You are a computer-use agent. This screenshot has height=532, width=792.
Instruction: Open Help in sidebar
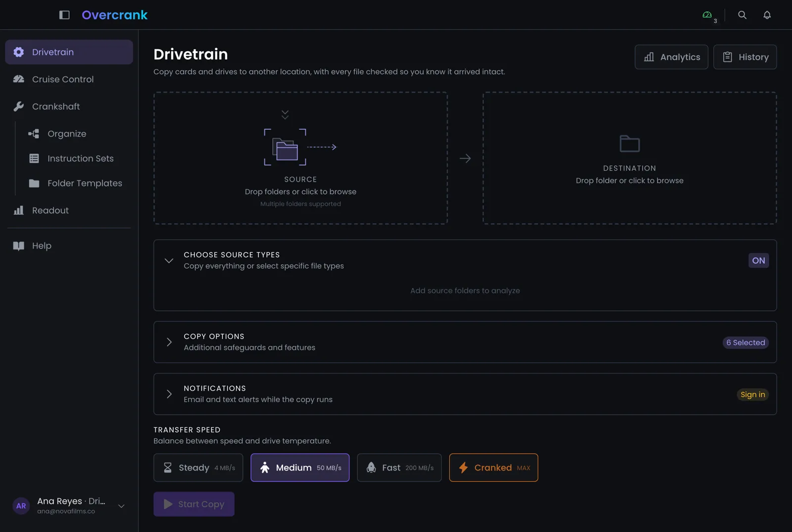coord(69,245)
